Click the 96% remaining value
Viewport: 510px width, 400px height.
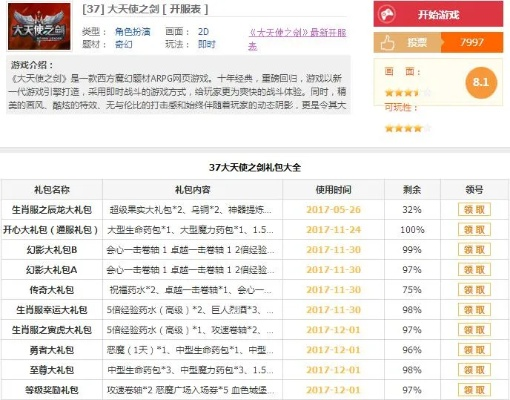(412, 350)
